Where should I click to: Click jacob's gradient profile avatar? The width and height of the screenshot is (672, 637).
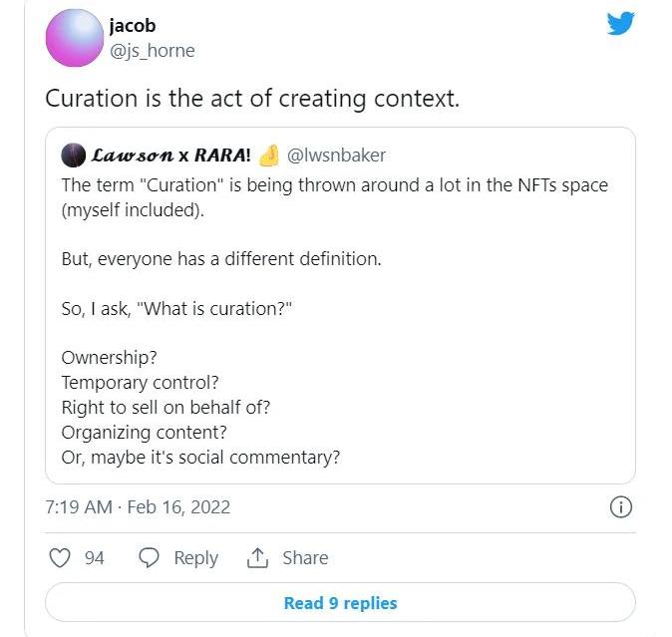(x=74, y=40)
